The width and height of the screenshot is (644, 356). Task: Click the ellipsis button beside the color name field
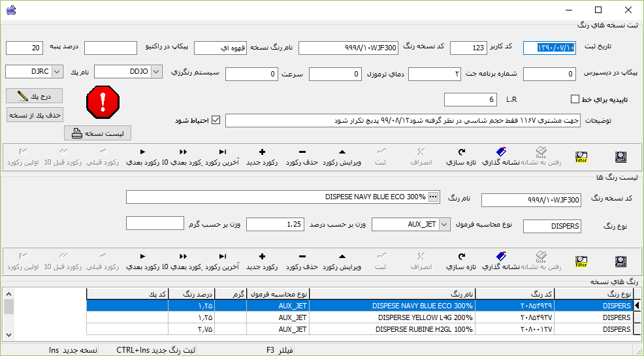(x=434, y=197)
